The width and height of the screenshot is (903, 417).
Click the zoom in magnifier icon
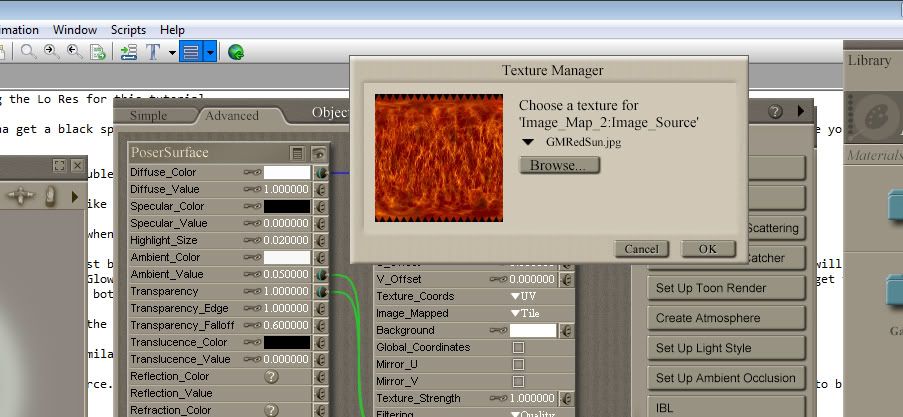(51, 52)
